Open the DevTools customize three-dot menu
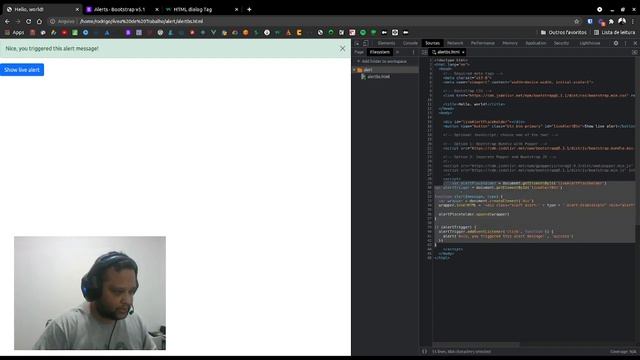Viewport: 640px width, 360px height. [625, 43]
